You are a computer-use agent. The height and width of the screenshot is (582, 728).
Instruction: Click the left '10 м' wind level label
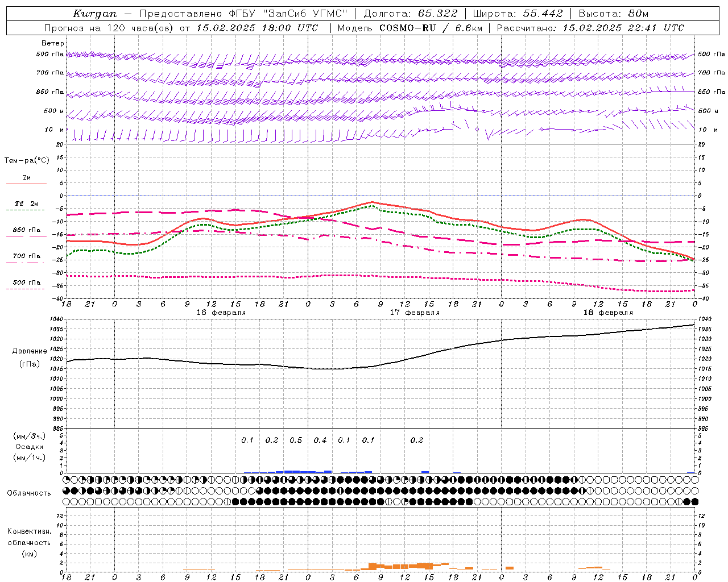tap(55, 130)
